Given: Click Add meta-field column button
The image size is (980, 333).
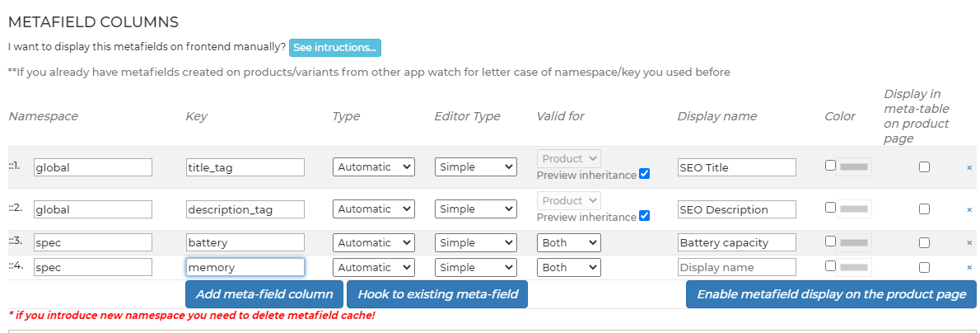Looking at the screenshot, I should coord(264,294).
